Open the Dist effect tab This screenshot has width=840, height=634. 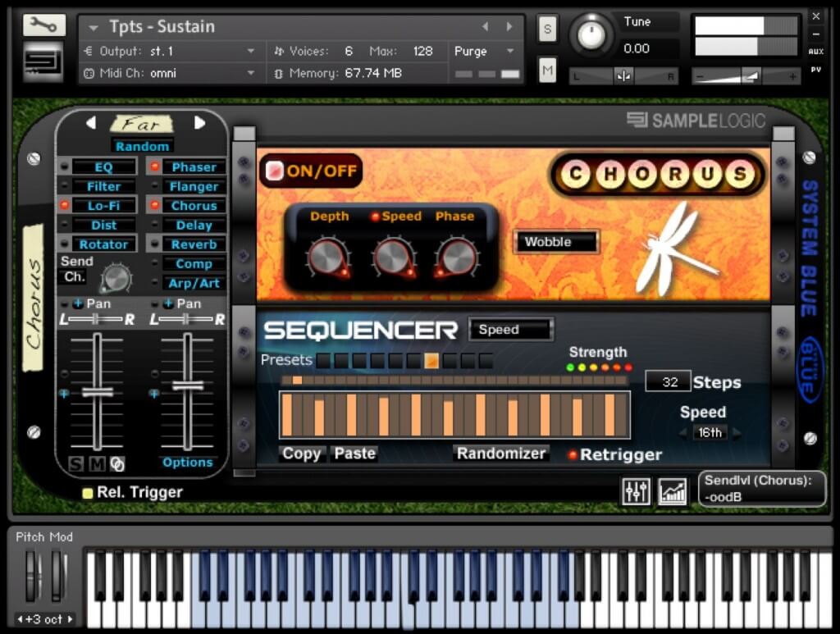[x=104, y=225]
